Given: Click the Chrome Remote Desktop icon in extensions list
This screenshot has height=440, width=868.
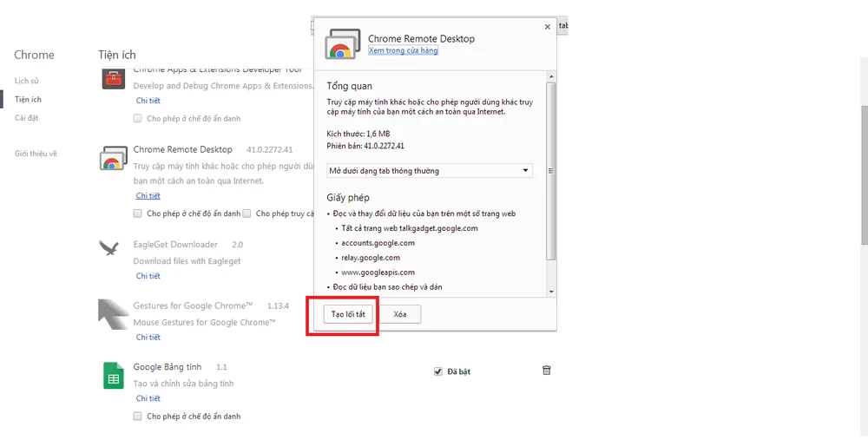Looking at the screenshot, I should click(x=113, y=158).
